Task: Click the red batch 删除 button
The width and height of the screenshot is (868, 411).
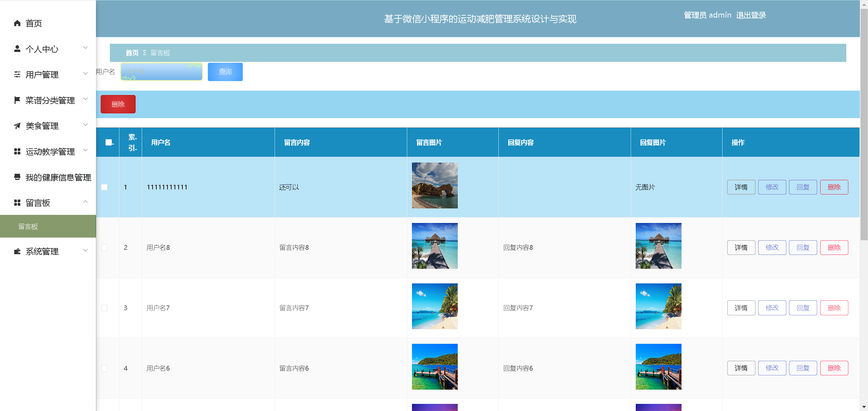Action: coord(118,104)
